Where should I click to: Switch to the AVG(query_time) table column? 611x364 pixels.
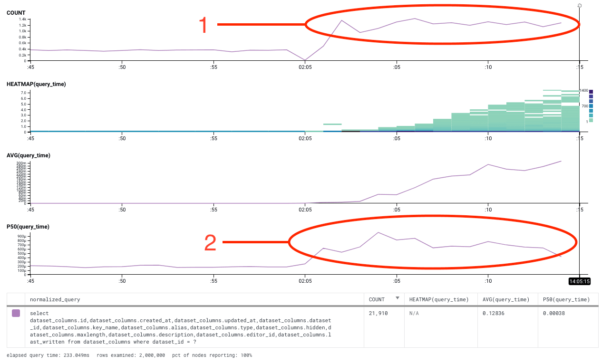pyautogui.click(x=506, y=299)
